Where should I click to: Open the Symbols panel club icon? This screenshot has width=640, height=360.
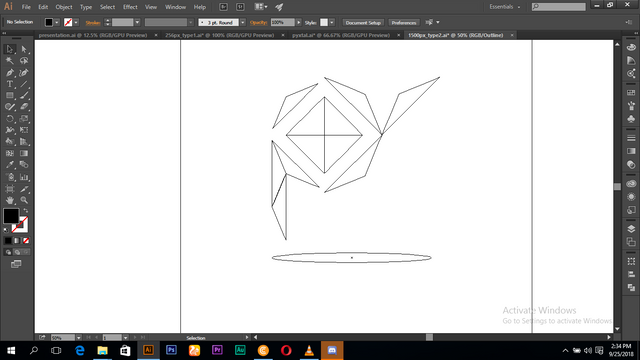coord(631,119)
